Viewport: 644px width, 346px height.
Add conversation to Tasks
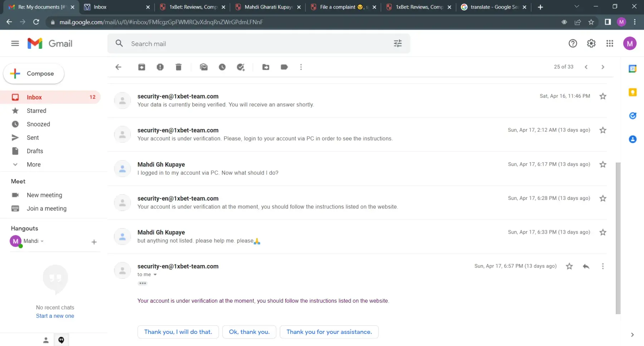coord(241,67)
